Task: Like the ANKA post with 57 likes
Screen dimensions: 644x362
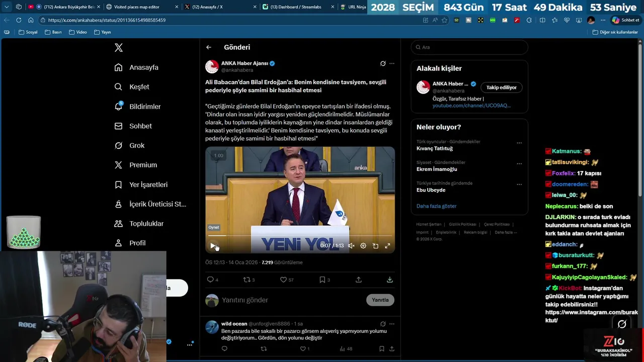Action: tap(287, 280)
